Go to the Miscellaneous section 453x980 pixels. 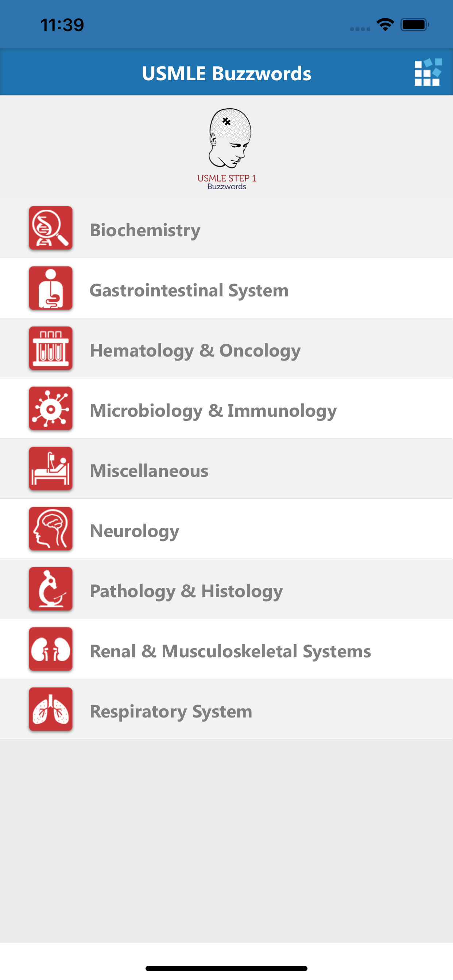tap(149, 471)
